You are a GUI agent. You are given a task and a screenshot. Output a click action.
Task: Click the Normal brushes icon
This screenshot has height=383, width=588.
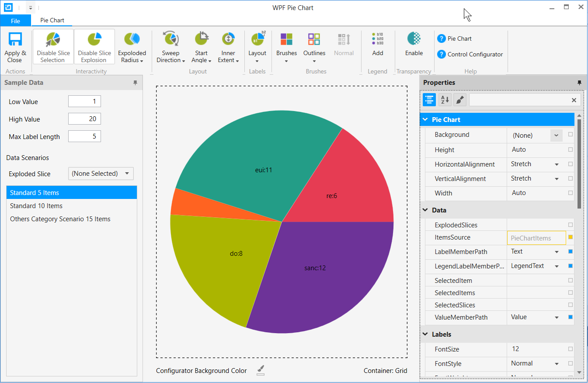click(344, 39)
